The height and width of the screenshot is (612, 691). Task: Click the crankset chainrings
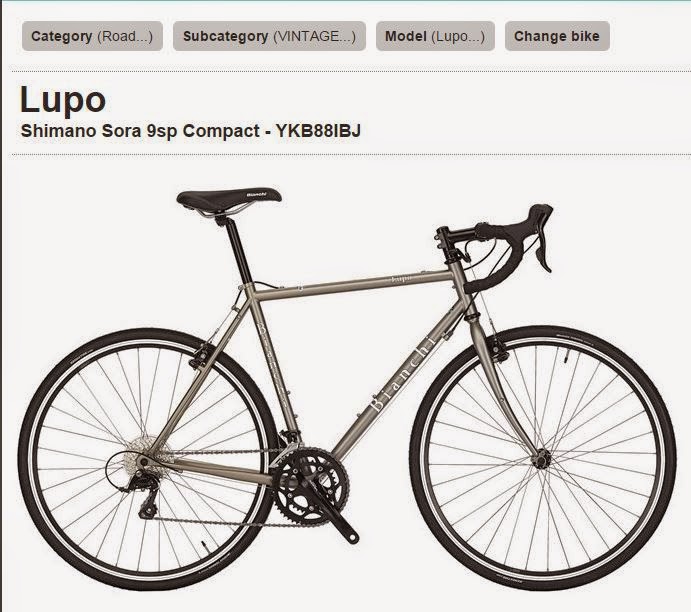click(311, 485)
